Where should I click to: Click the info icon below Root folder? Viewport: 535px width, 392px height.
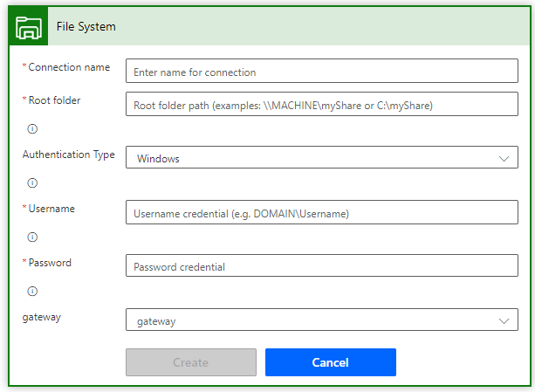(x=33, y=128)
